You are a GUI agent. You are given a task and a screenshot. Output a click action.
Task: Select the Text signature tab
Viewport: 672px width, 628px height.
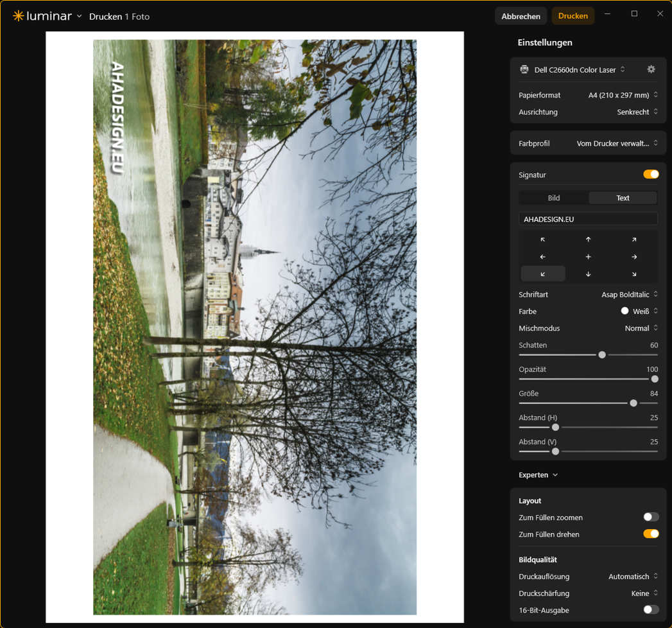pos(623,198)
